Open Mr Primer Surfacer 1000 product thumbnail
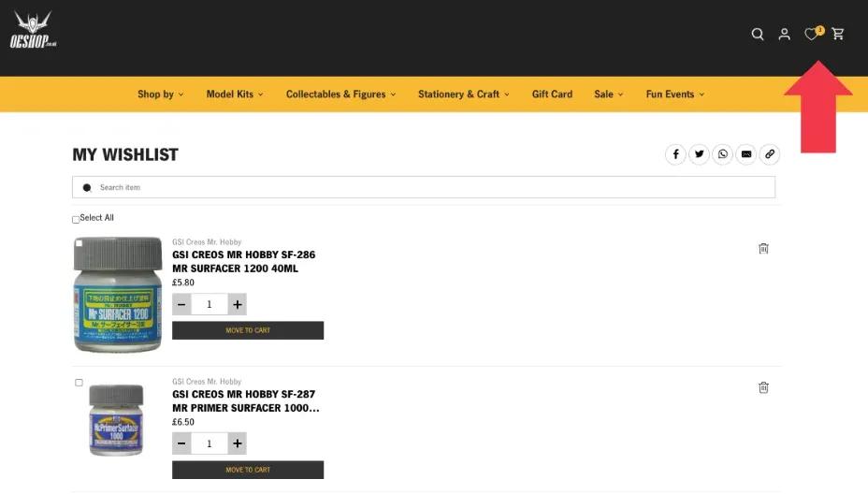The image size is (868, 494). 116,420
